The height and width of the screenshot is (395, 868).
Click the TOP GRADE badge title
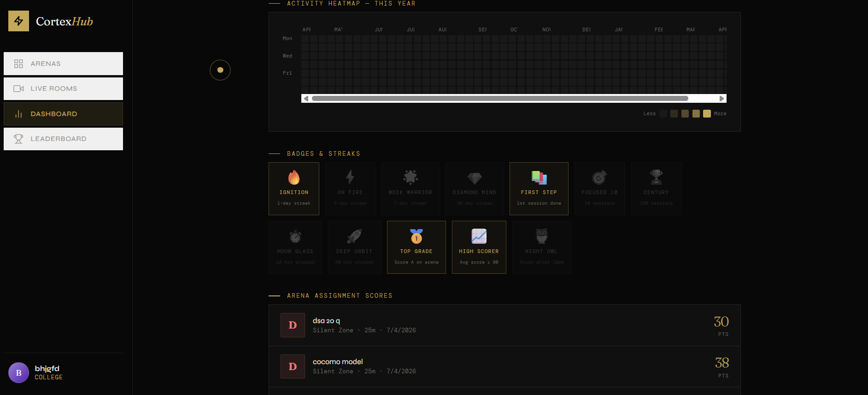[x=416, y=252]
